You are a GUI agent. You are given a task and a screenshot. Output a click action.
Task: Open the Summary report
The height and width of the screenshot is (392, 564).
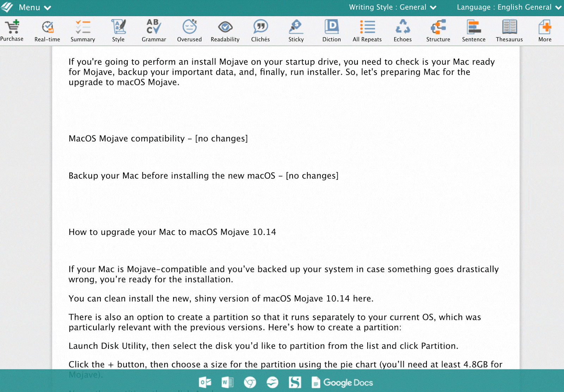point(83,31)
